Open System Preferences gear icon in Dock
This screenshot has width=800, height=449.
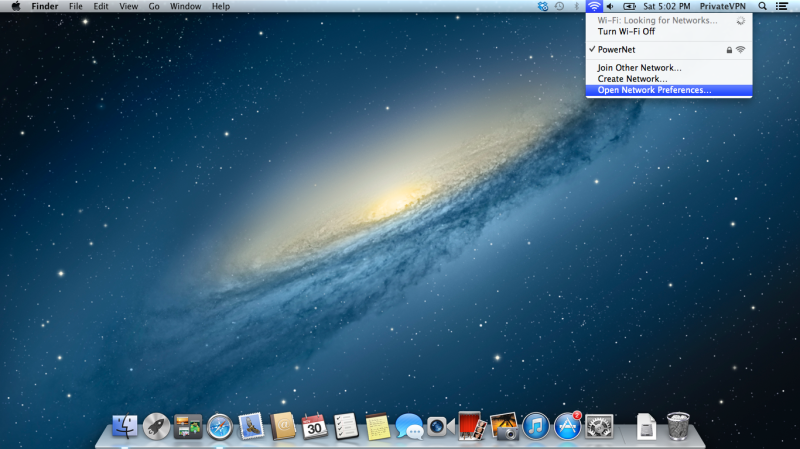pos(599,427)
